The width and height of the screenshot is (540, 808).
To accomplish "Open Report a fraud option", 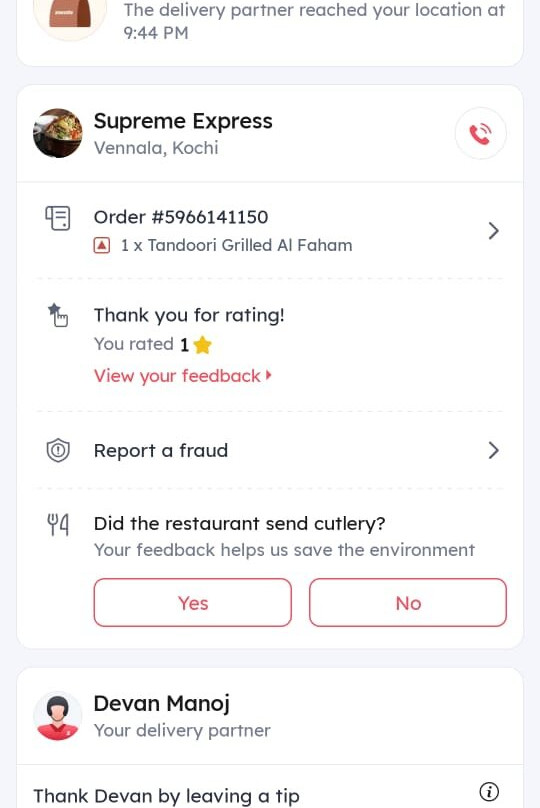I will coord(270,450).
